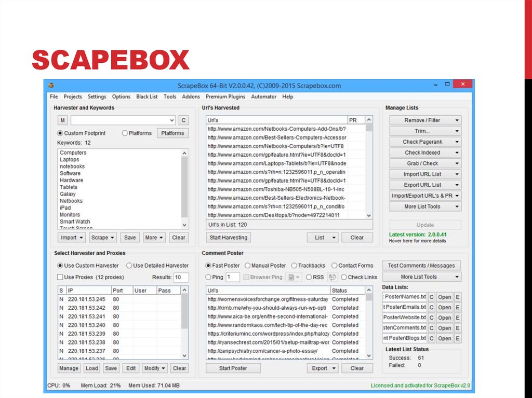Open the footprint combo box dropdown
The image size is (532, 398).
(x=172, y=120)
